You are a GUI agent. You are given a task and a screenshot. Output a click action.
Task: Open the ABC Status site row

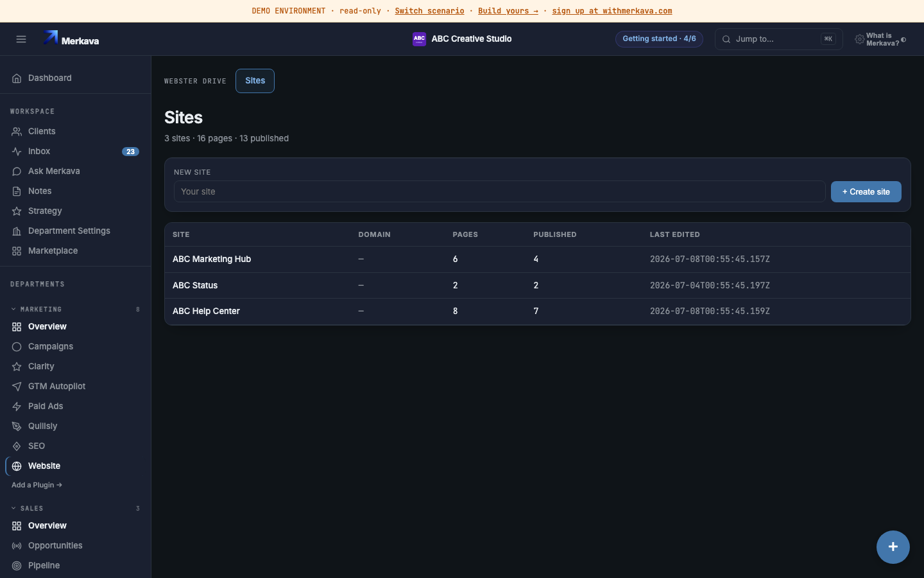pyautogui.click(x=538, y=285)
